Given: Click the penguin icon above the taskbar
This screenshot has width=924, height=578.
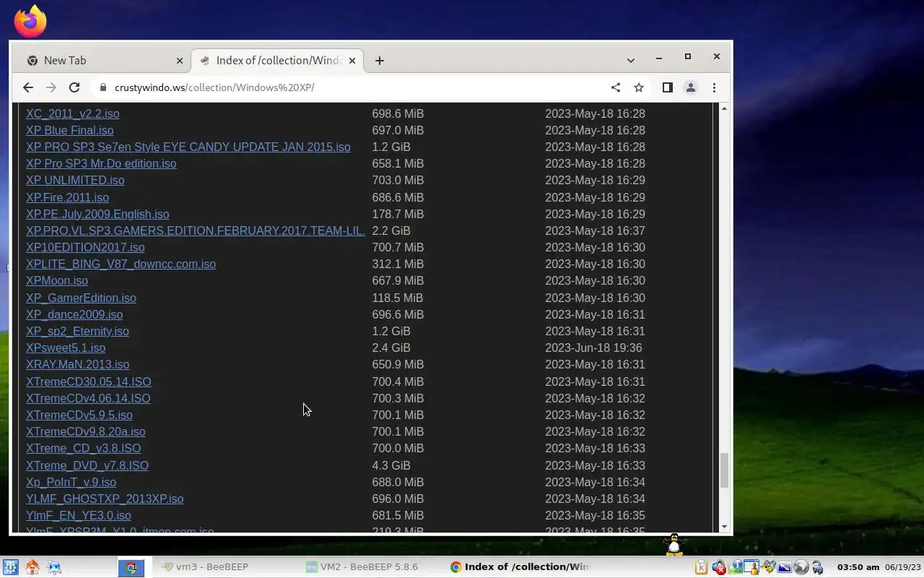Looking at the screenshot, I should click(x=674, y=545).
